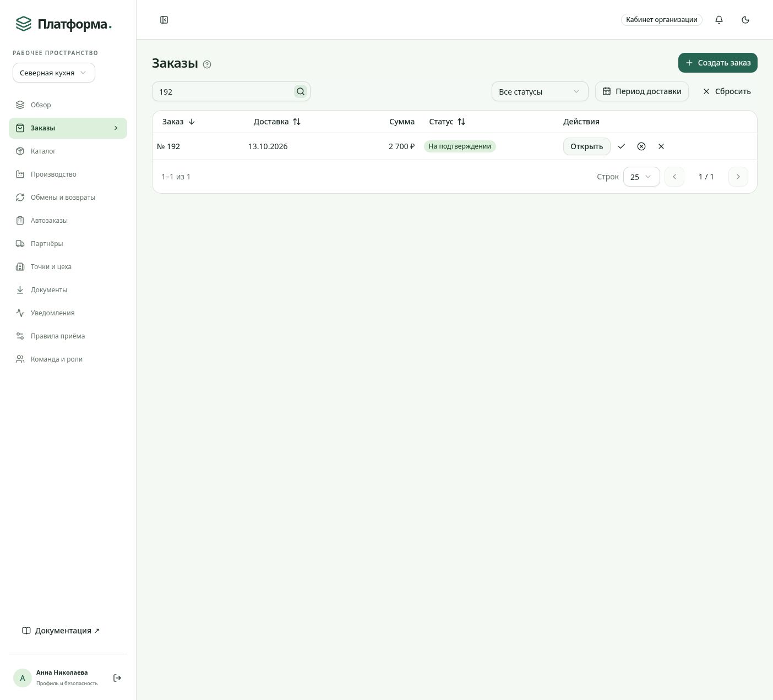Go to next page of orders

pos(738,177)
